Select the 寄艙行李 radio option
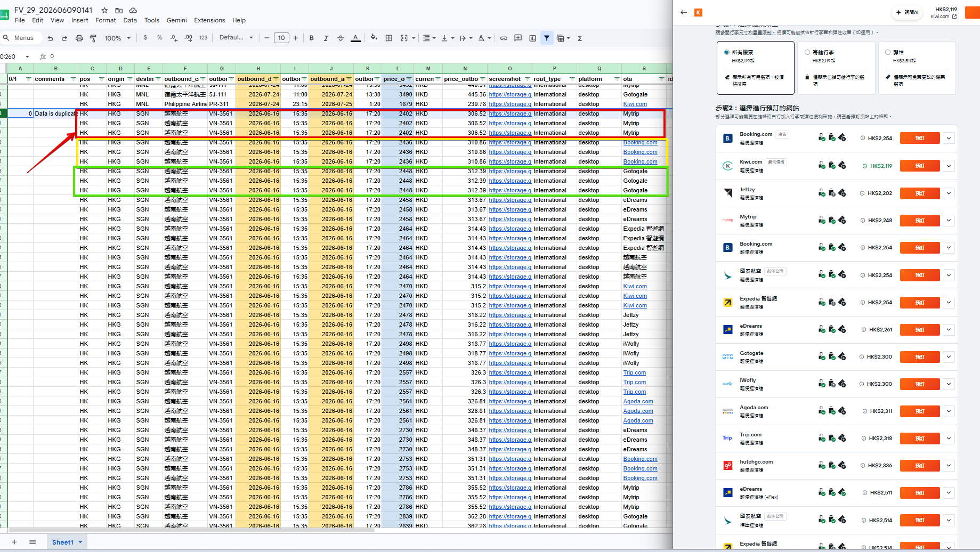 tap(807, 52)
